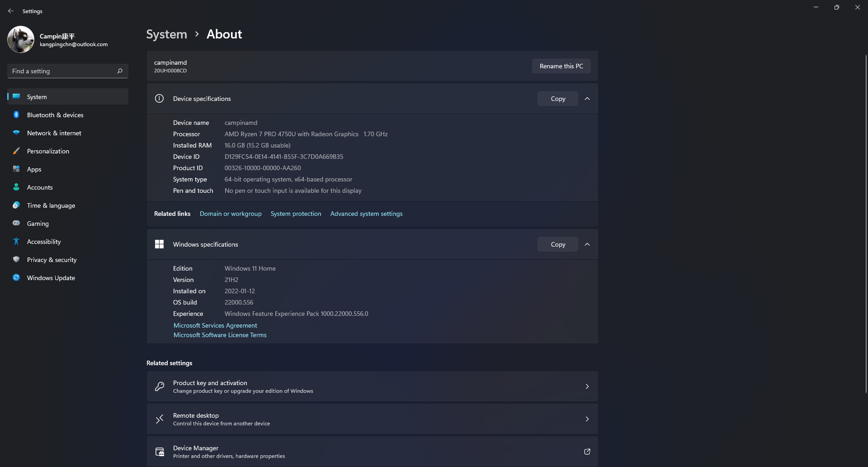The width and height of the screenshot is (868, 467).
Task: Click the Windows logo icon in specifications
Action: (159, 244)
